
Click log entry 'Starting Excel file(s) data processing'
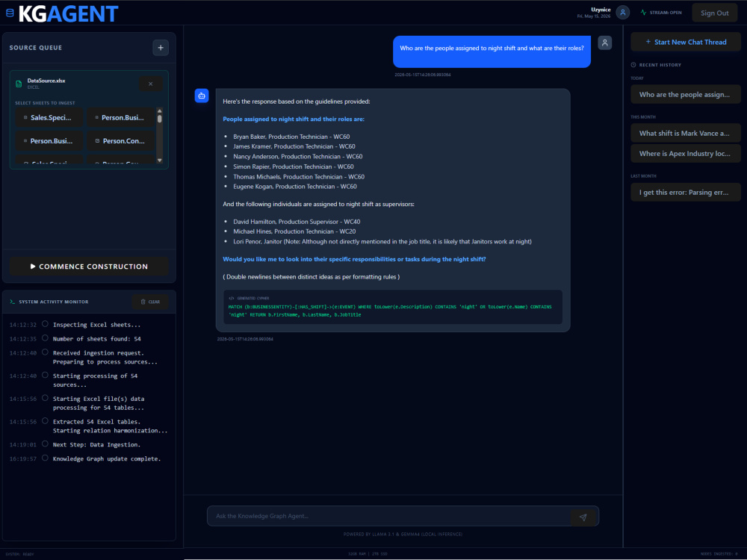tap(99, 403)
